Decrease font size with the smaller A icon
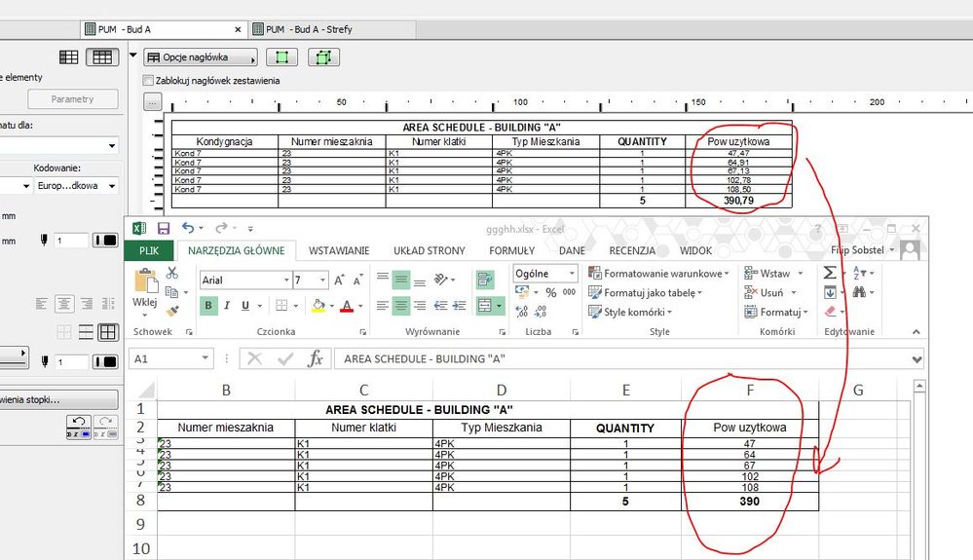Screen dimensions: 973x560 point(358,280)
